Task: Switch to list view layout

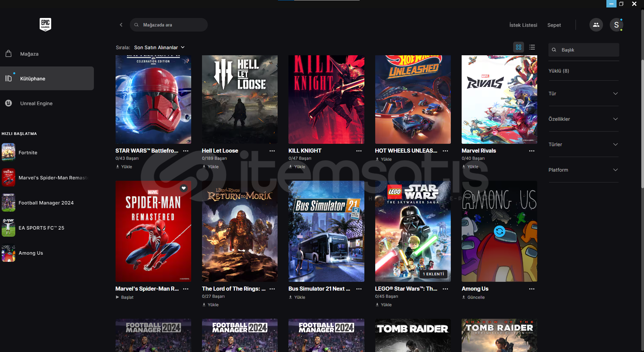Action: pyautogui.click(x=532, y=47)
